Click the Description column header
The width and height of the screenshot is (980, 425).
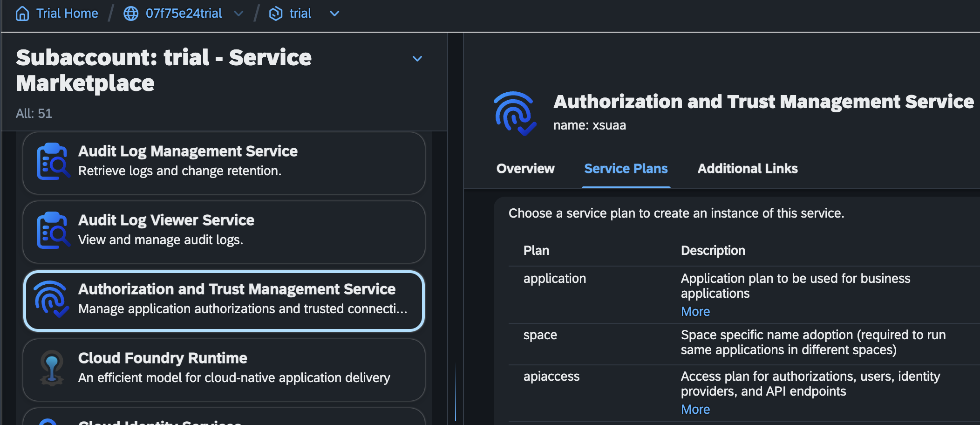point(713,251)
